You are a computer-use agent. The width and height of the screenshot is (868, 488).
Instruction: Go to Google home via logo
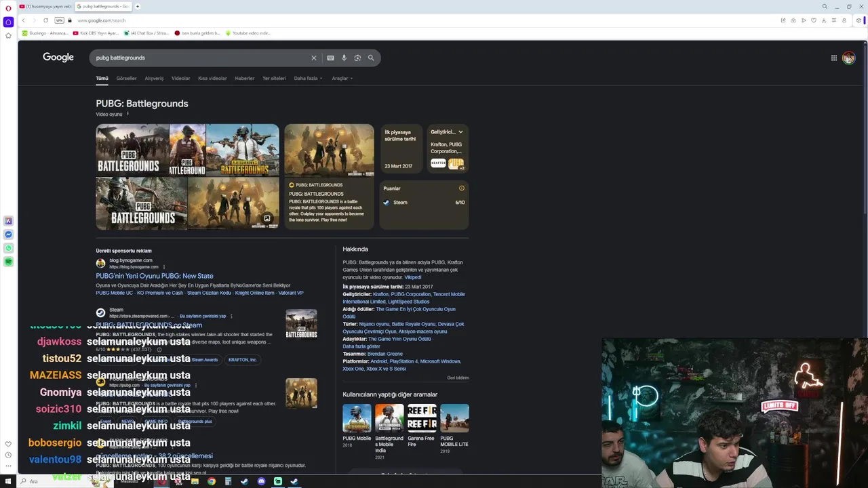click(58, 57)
